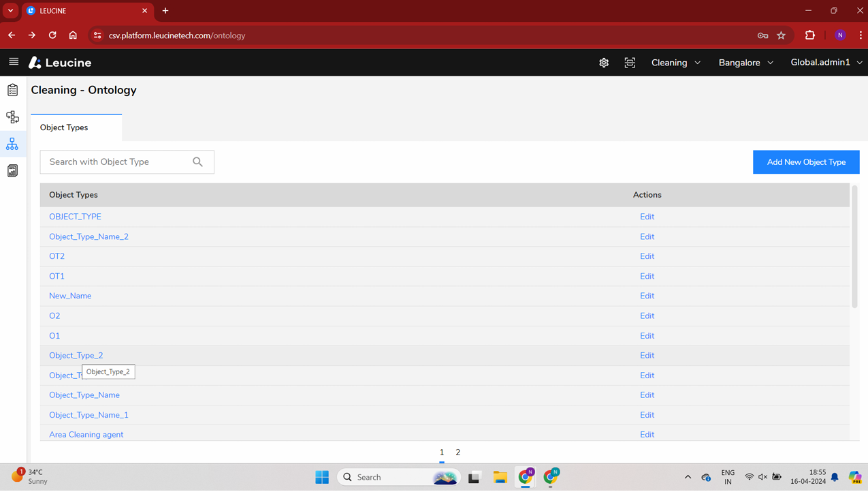Open the Global.admin1 user dropdown
The width and height of the screenshot is (868, 492).
point(826,63)
